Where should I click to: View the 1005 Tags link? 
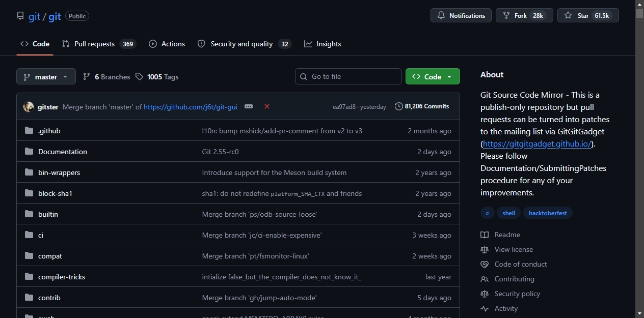point(157,77)
